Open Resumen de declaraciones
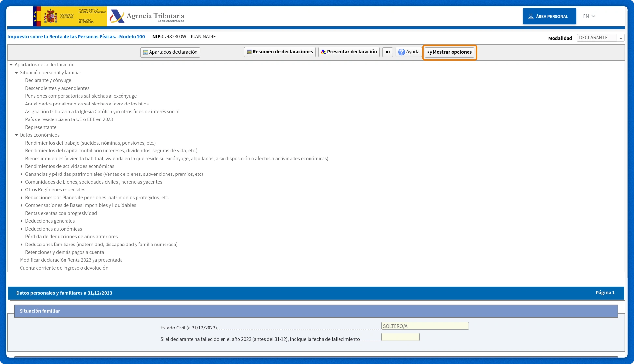This screenshot has width=634, height=364. point(280,52)
